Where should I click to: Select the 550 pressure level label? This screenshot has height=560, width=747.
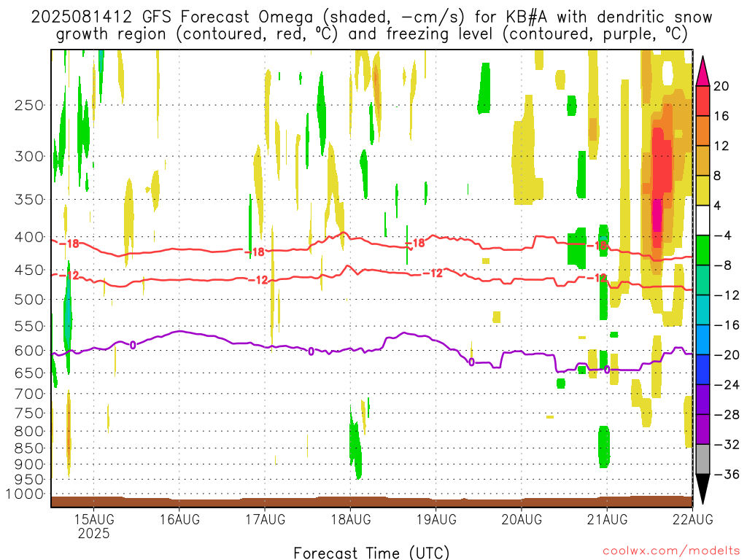29,327
